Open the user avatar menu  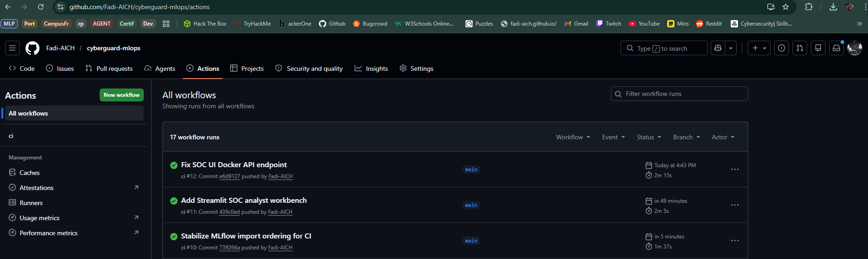click(x=855, y=48)
